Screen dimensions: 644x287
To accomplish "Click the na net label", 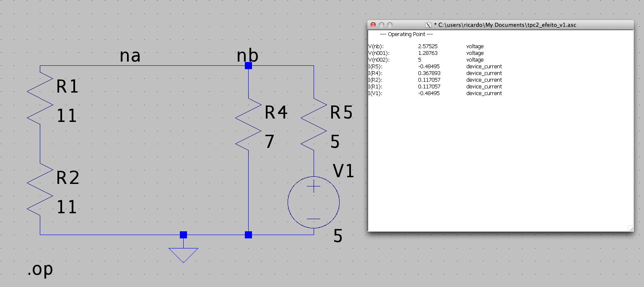I will click(130, 56).
